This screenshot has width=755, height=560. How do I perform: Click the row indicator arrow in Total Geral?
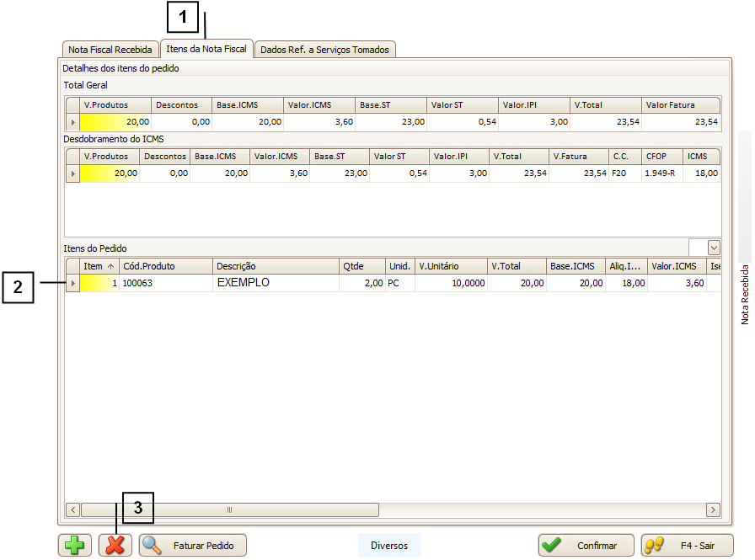point(72,122)
